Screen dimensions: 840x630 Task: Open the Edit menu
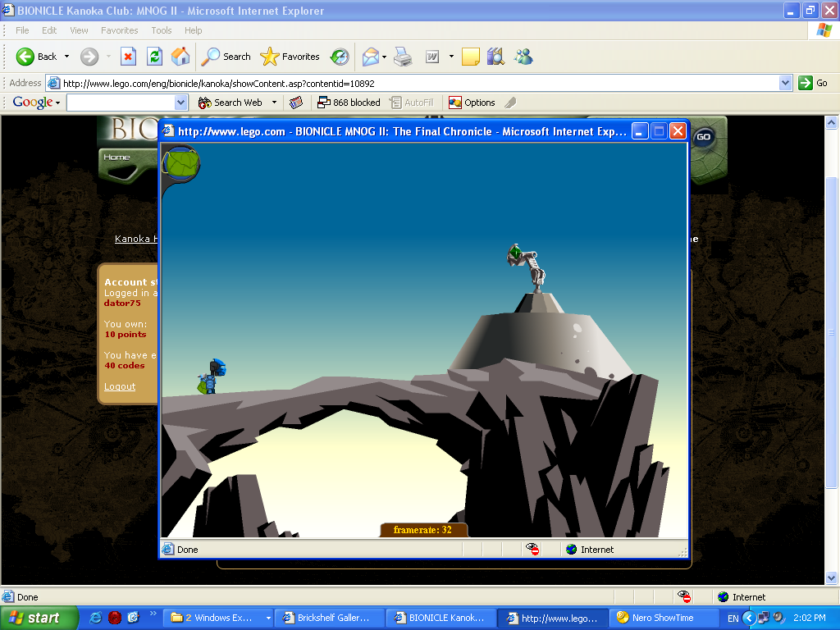tap(49, 30)
